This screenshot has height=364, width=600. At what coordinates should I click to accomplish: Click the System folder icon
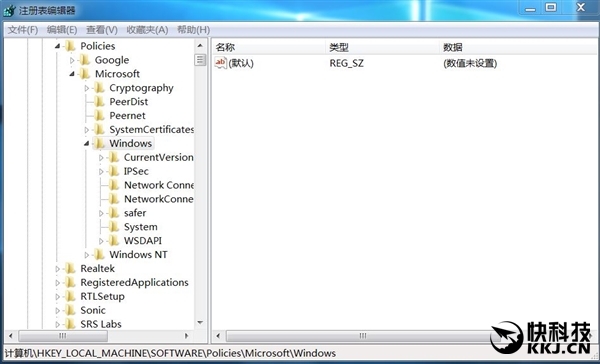click(x=114, y=227)
